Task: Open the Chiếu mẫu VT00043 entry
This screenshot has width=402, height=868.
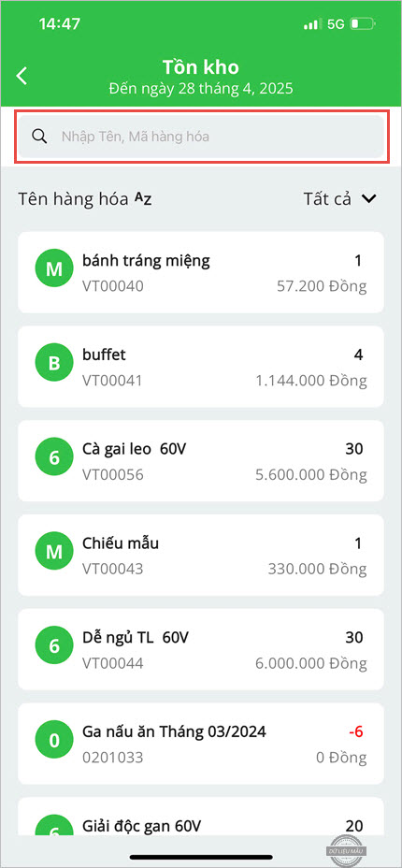Action: pos(201,556)
